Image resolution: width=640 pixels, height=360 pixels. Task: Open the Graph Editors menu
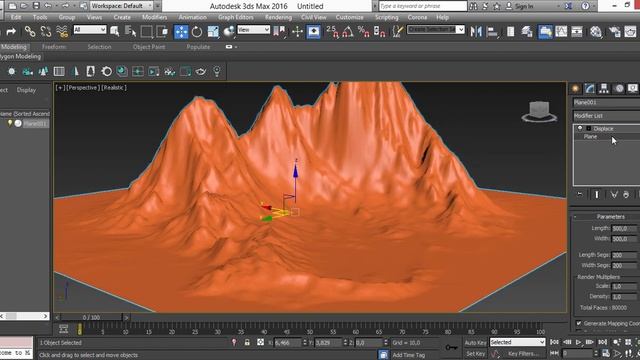click(236, 17)
